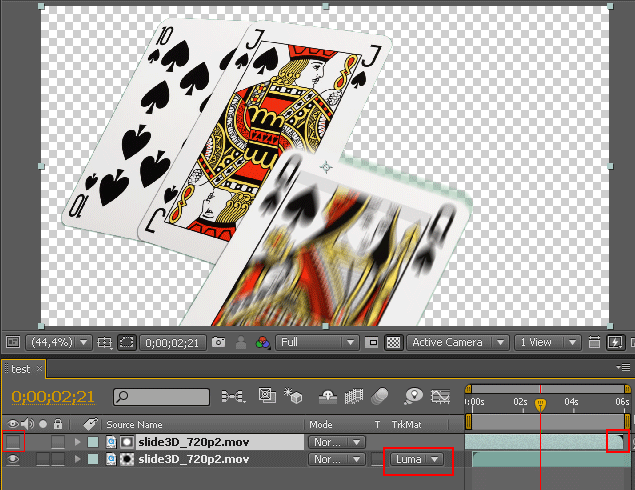This screenshot has height=490, width=635.
Task: Toggle mask and shape path visibility
Action: point(127,343)
